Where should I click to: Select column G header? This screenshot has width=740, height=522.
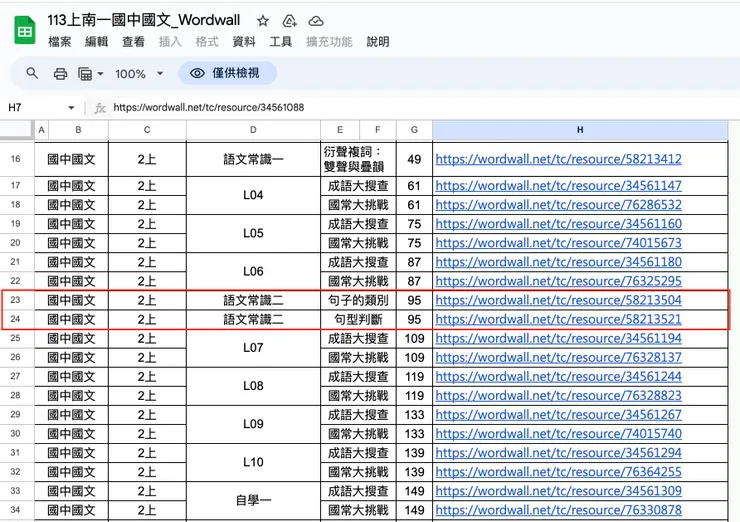coord(414,130)
